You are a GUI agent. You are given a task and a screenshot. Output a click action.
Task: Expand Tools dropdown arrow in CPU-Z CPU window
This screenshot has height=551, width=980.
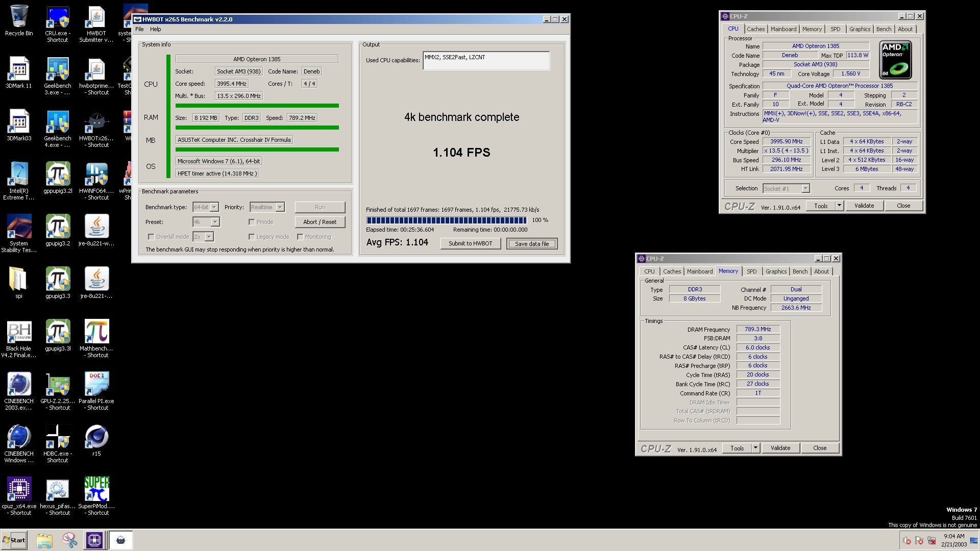click(839, 206)
